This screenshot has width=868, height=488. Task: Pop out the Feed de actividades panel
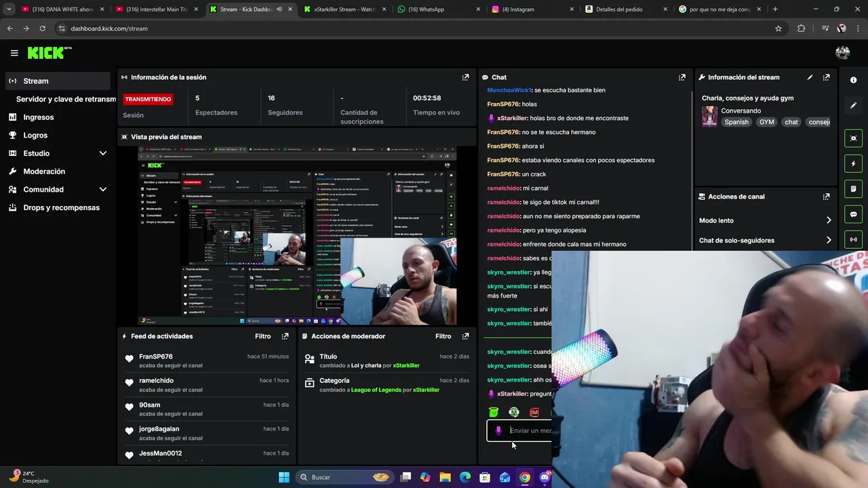click(285, 336)
